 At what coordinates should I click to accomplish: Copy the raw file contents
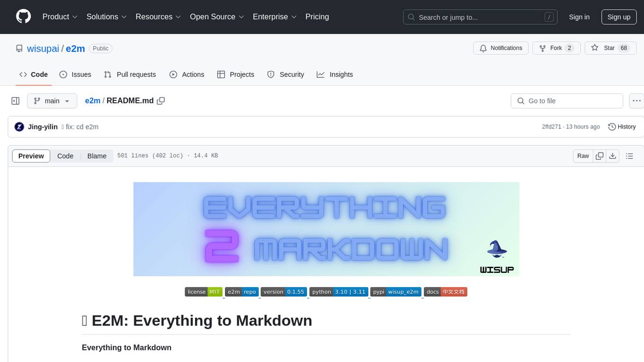click(x=600, y=156)
